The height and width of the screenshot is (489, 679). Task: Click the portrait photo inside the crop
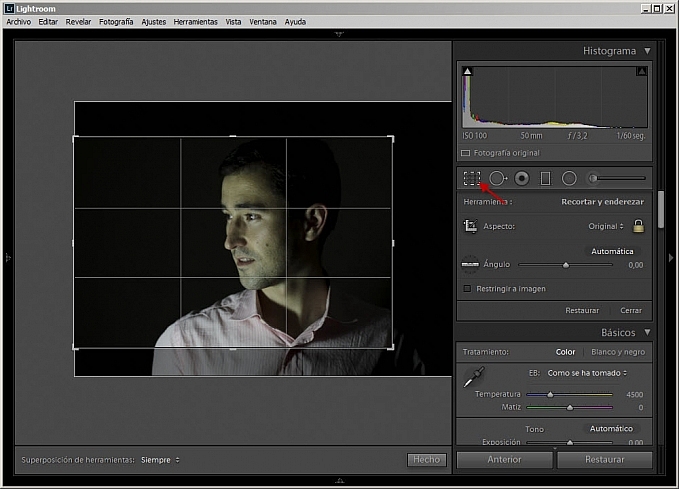click(233, 243)
